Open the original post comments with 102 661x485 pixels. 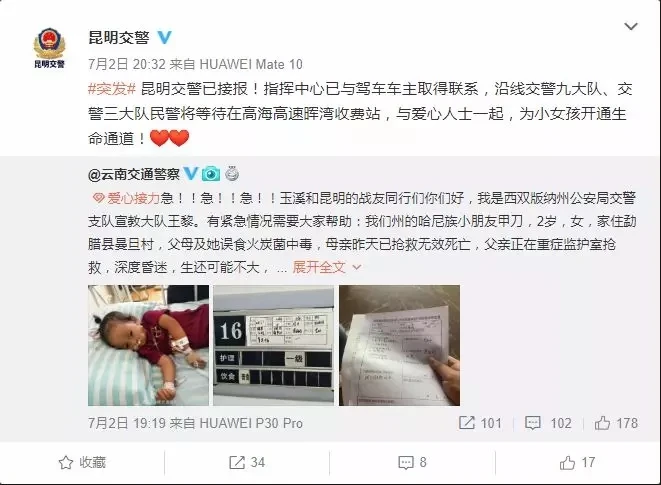click(x=548, y=423)
